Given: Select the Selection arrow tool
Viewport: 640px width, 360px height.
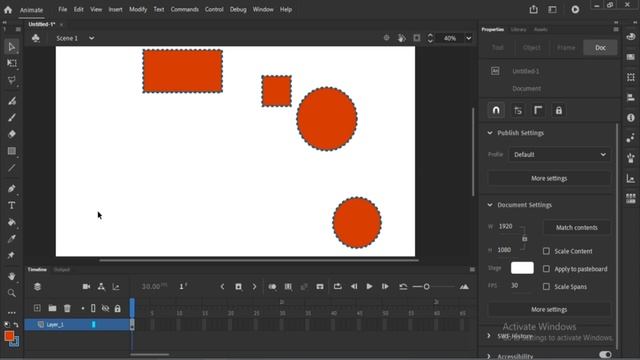Looking at the screenshot, I should tap(11, 47).
